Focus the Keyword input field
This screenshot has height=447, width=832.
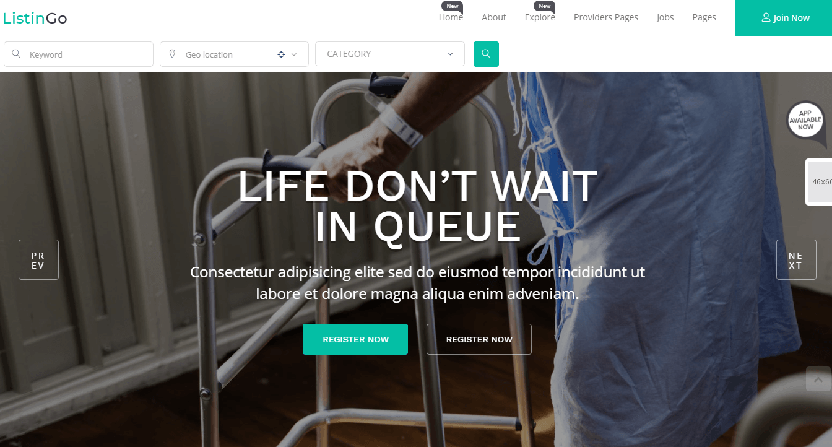click(x=79, y=54)
